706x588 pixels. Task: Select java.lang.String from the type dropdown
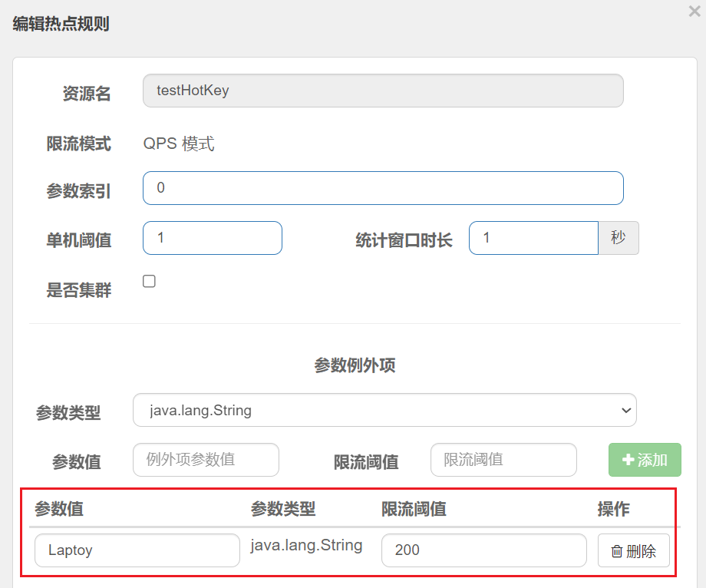(384, 410)
